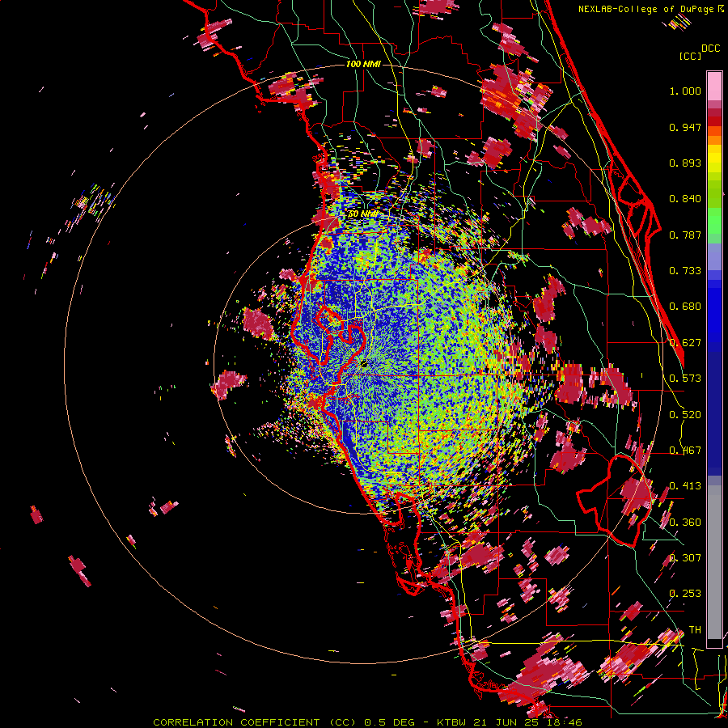Viewport: 728px width, 728px height.
Task: Pick the yellow band in the color bar
Action: 714,159
